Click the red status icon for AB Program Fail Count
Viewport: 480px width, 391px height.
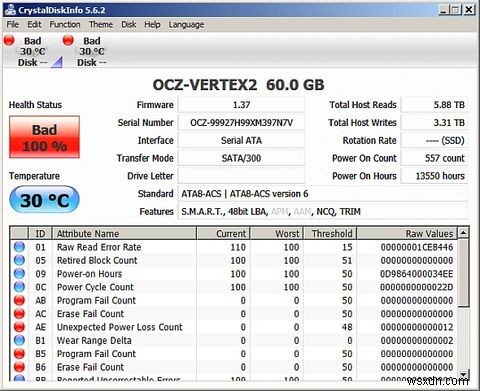19,300
